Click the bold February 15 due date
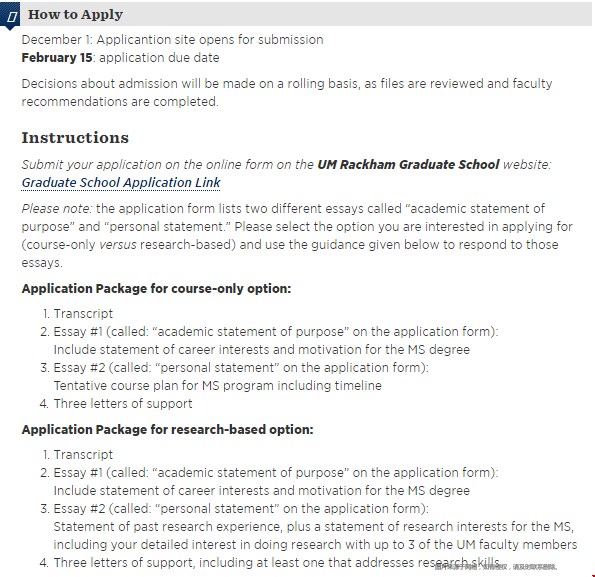Screen dimensions: 595x577 click(57, 58)
